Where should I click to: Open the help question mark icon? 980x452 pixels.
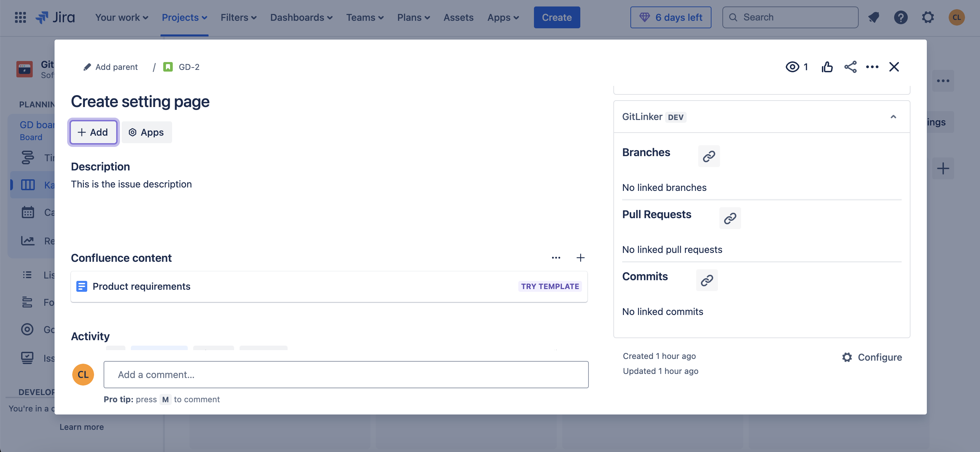coord(901,17)
